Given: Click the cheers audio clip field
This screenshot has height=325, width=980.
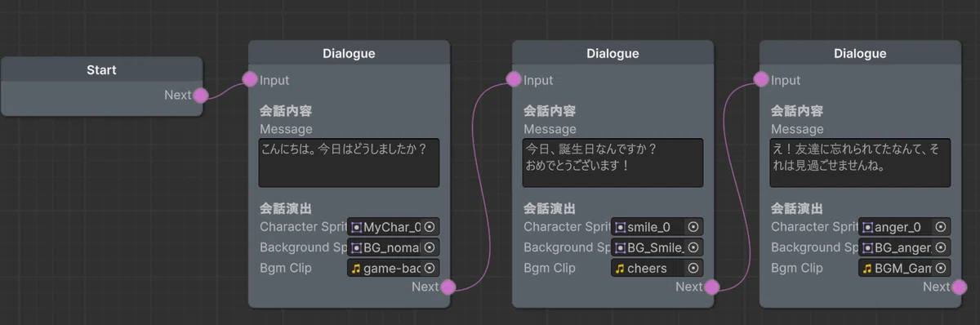Looking at the screenshot, I should pyautogui.click(x=657, y=268).
